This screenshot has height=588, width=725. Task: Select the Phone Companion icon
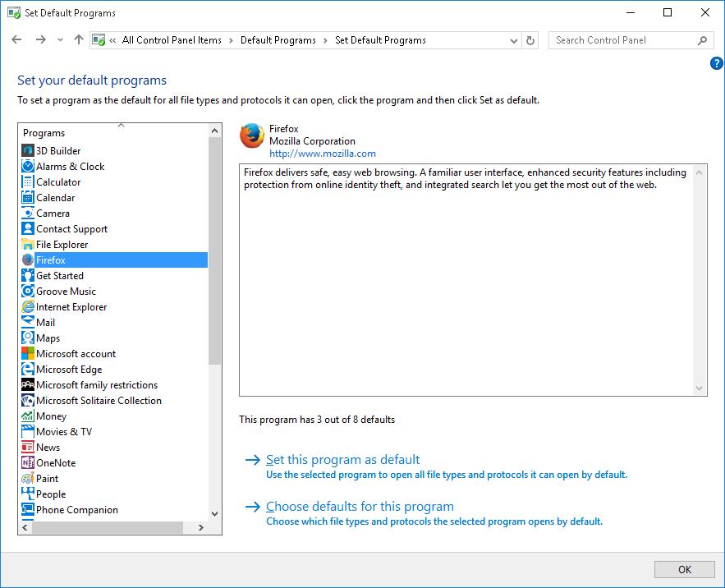click(28, 510)
